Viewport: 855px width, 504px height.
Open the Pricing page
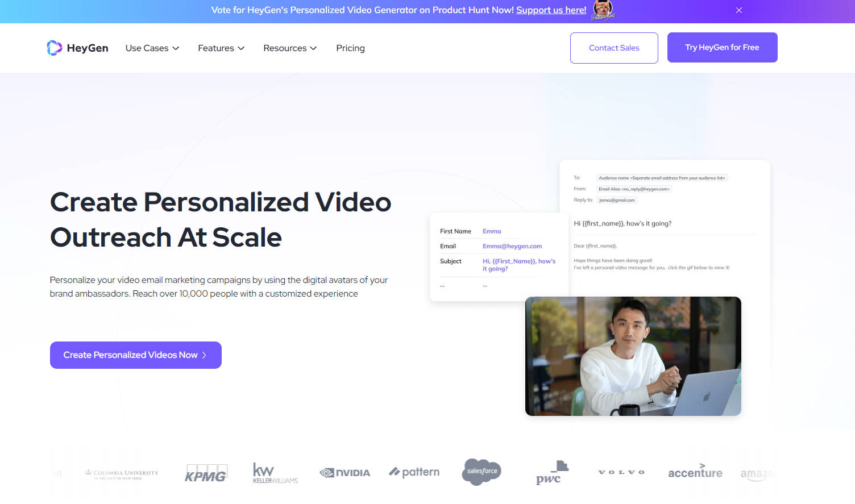(x=350, y=48)
